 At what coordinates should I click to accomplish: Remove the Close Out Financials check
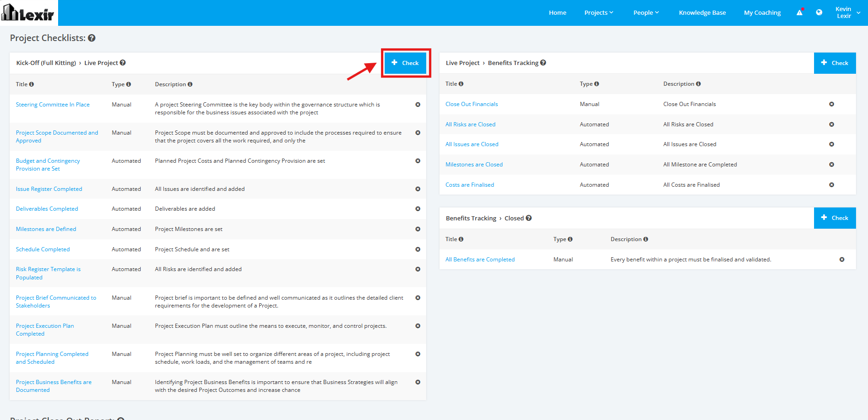pos(832,104)
